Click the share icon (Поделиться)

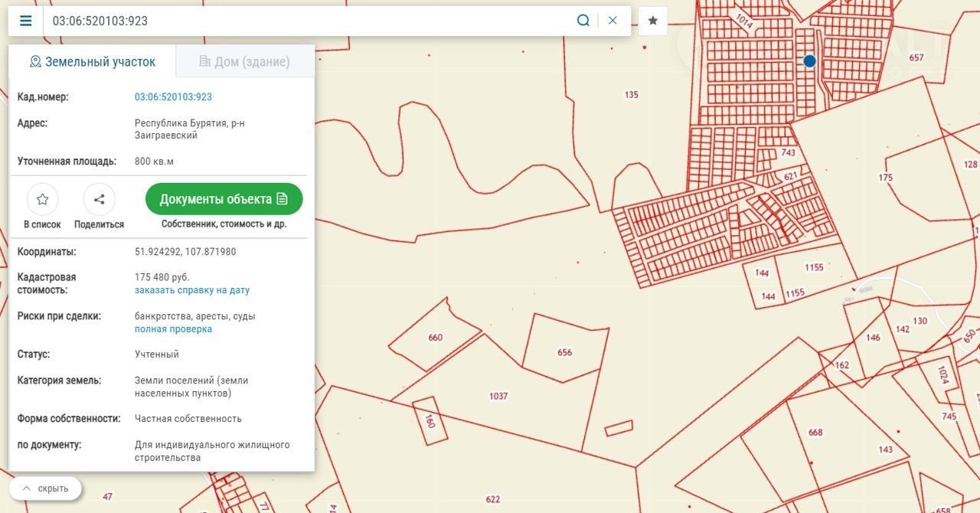tap(99, 200)
